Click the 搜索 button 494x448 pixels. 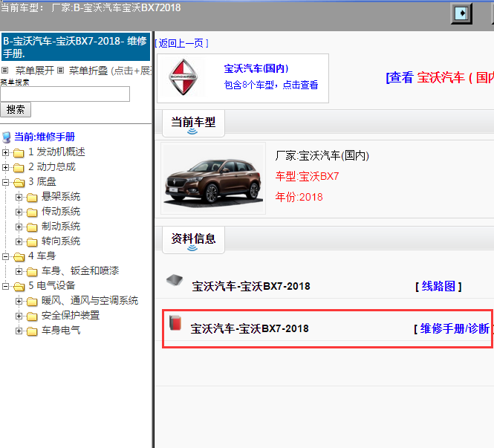click(x=16, y=110)
